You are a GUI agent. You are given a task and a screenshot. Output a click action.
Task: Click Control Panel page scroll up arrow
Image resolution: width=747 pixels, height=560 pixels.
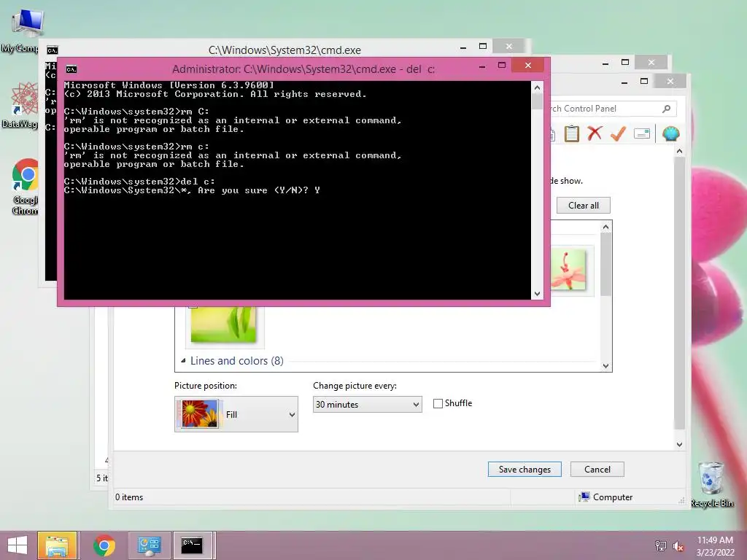pyautogui.click(x=679, y=151)
